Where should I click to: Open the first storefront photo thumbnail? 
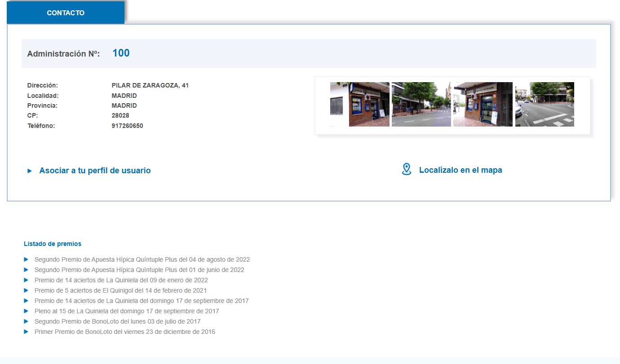(359, 104)
